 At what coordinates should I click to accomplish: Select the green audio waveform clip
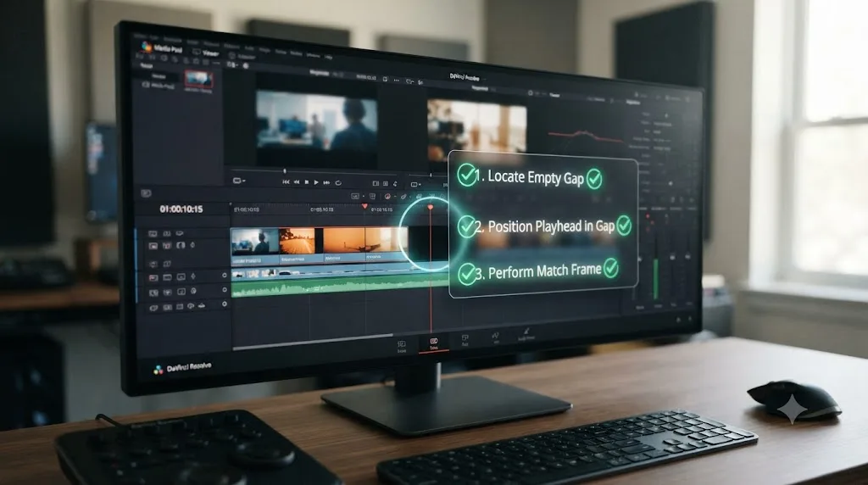pyautogui.click(x=339, y=287)
